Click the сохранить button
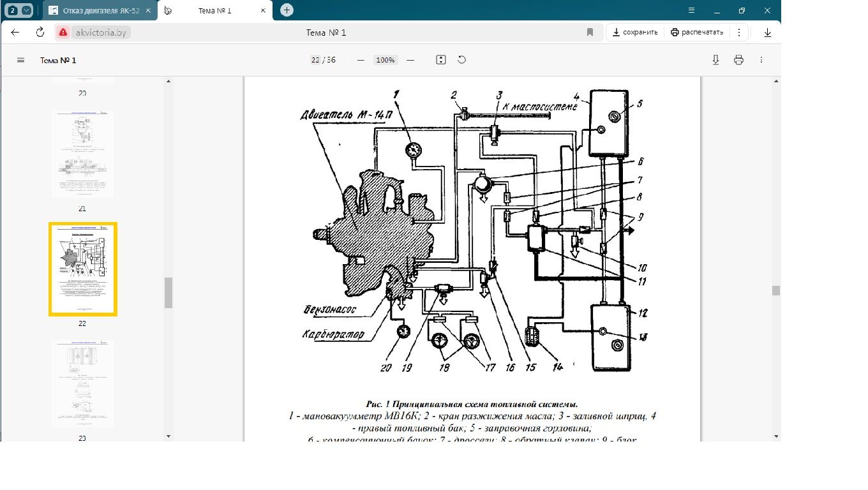Viewport: 868px width, 490px height. coord(634,33)
